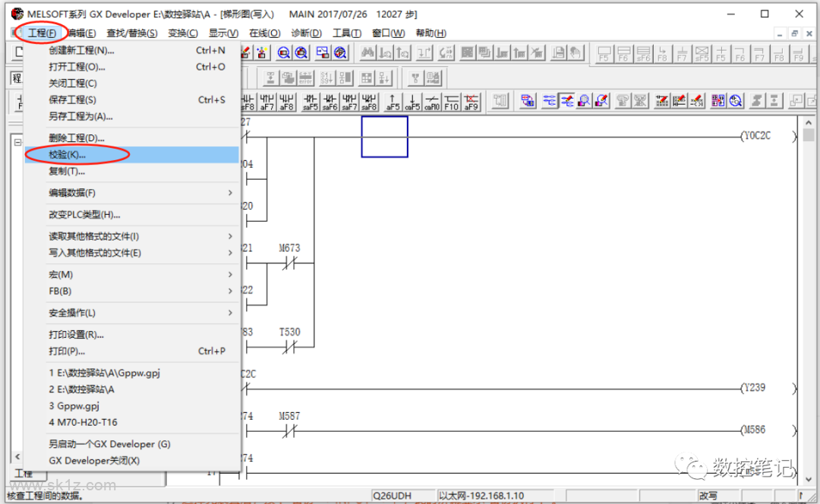Select 打印(P)... in the menu

point(132,351)
